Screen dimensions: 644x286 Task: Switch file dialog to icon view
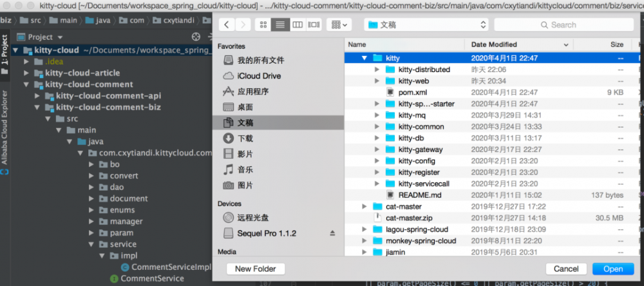pyautogui.click(x=263, y=24)
